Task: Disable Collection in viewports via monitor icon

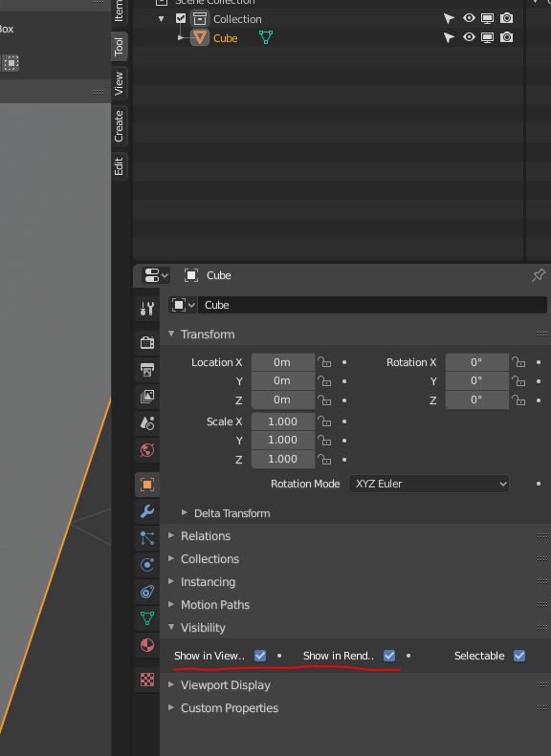Action: coord(487,19)
